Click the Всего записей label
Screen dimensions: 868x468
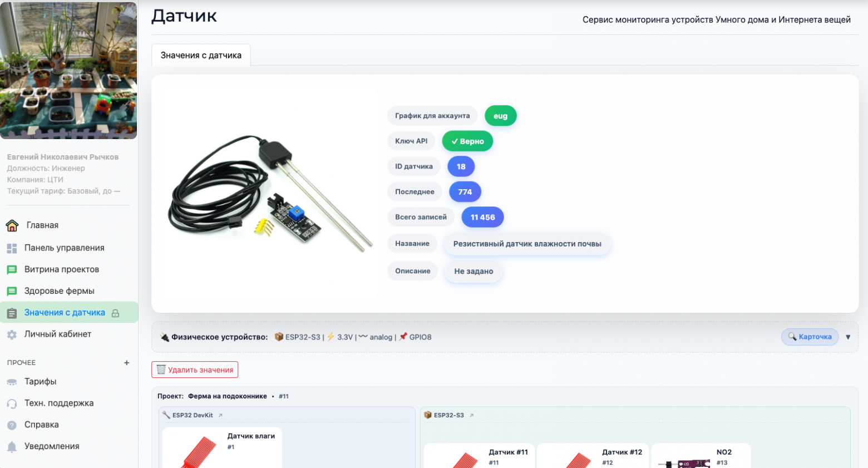(421, 217)
